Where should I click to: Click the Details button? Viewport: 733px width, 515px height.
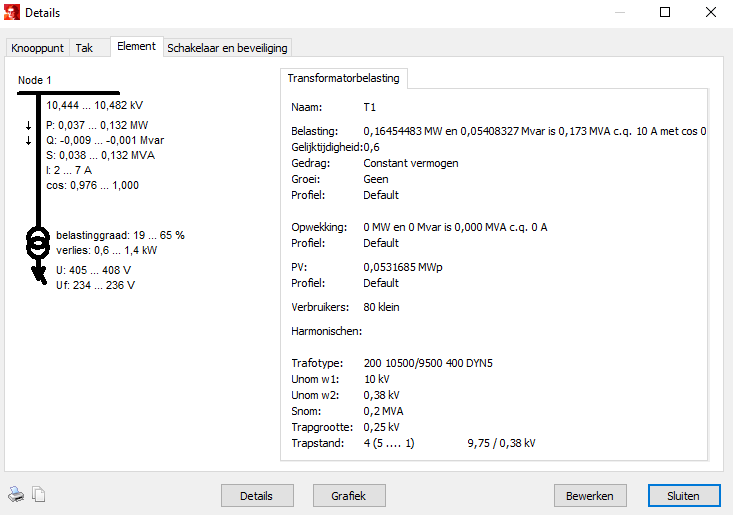(x=257, y=496)
